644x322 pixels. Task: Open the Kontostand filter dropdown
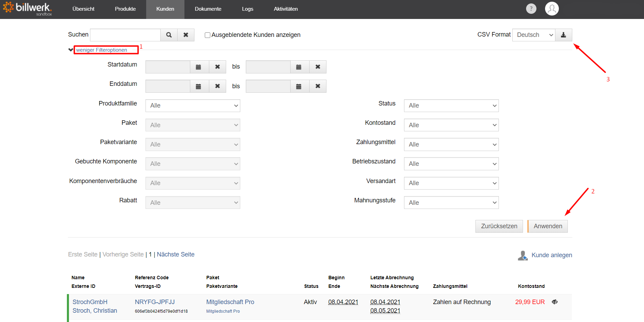pos(451,125)
